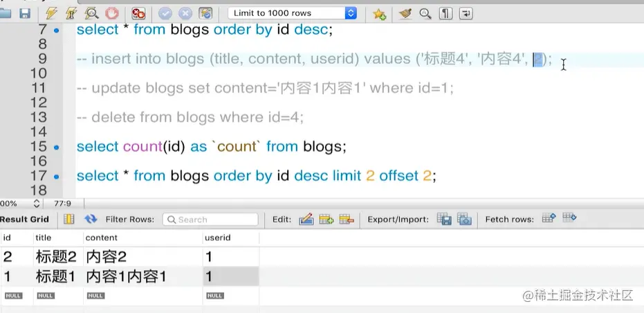This screenshot has height=313, width=644.
Task: Select the userid cell in the row with id 2
Action: click(231, 257)
